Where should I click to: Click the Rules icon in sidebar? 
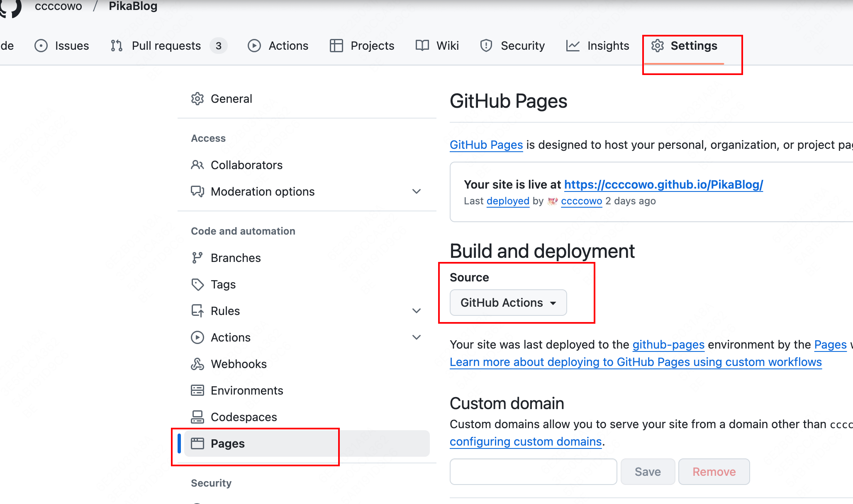pyautogui.click(x=197, y=311)
